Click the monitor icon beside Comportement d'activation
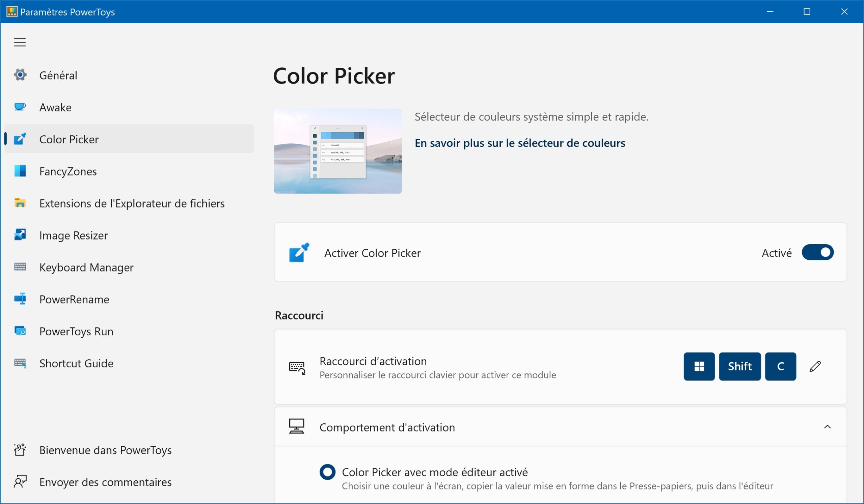864x504 pixels. pos(297,426)
